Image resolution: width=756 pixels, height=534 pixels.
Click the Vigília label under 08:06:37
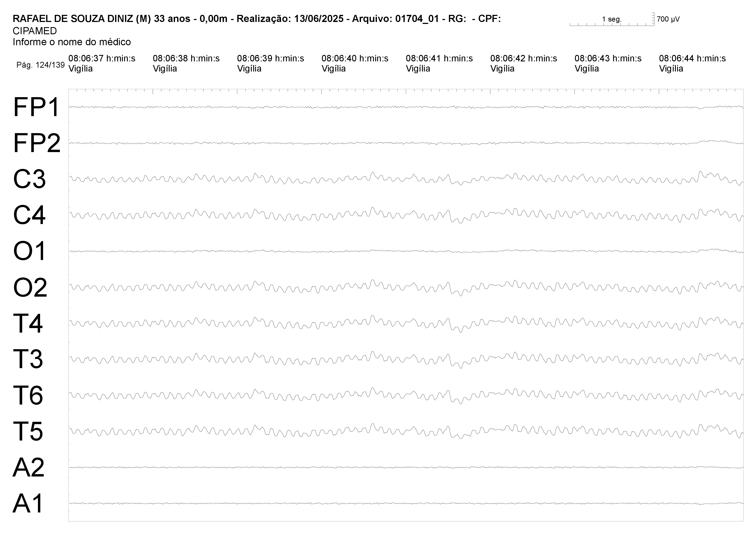[81, 69]
